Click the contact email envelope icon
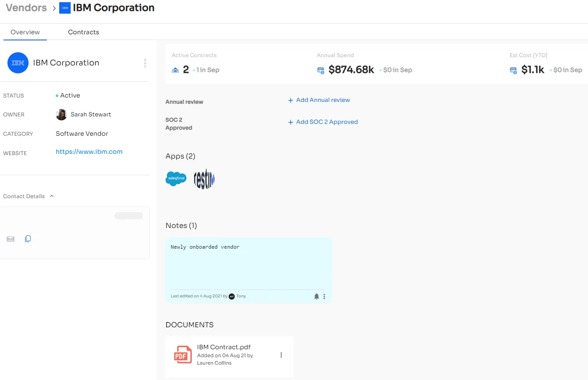This screenshot has height=380, width=588. [x=11, y=239]
